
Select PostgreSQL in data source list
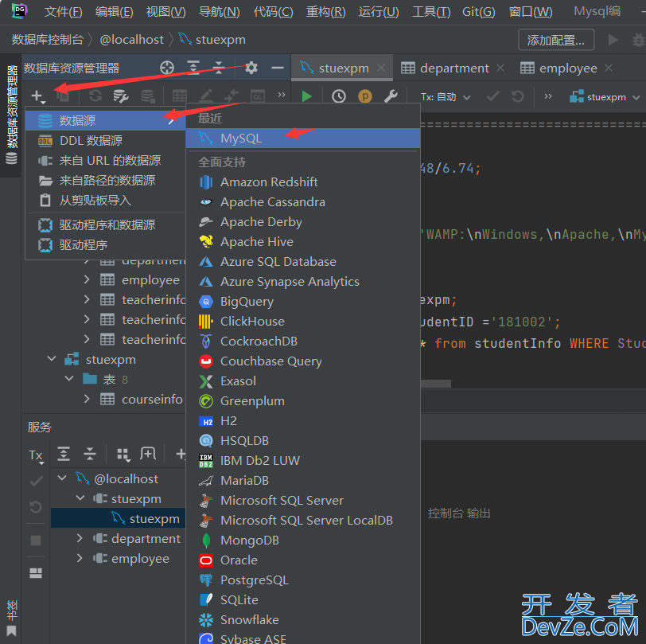click(303, 580)
